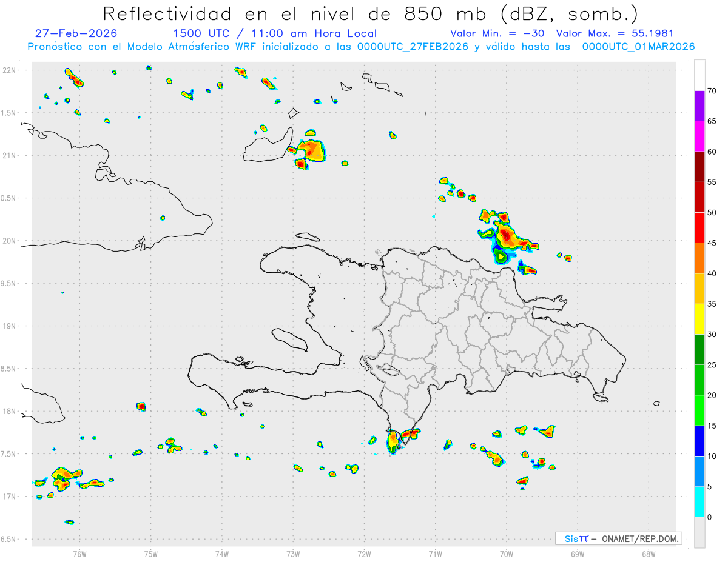Image resolution: width=728 pixels, height=562 pixels.
Task: Click the '69W' longitude axis label
Action: pos(578,554)
